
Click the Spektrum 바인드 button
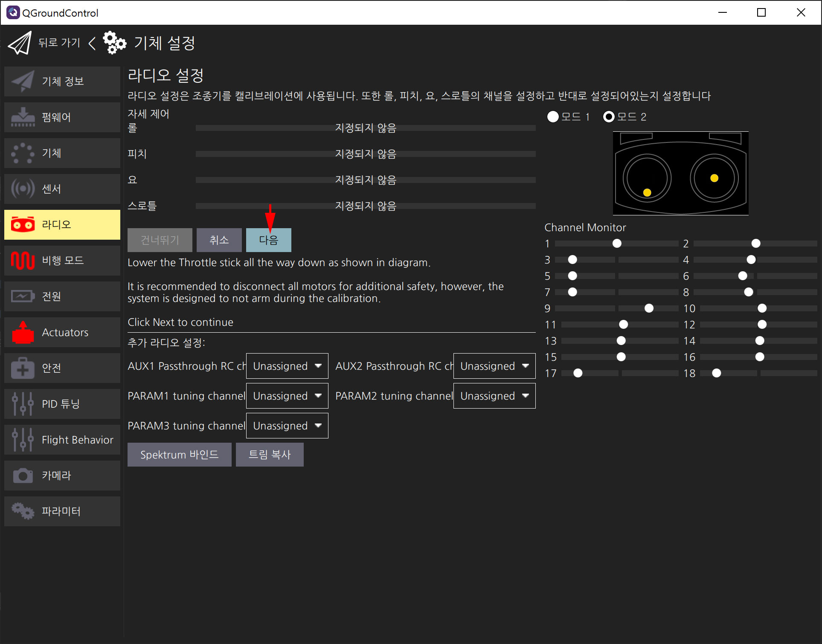tap(179, 455)
